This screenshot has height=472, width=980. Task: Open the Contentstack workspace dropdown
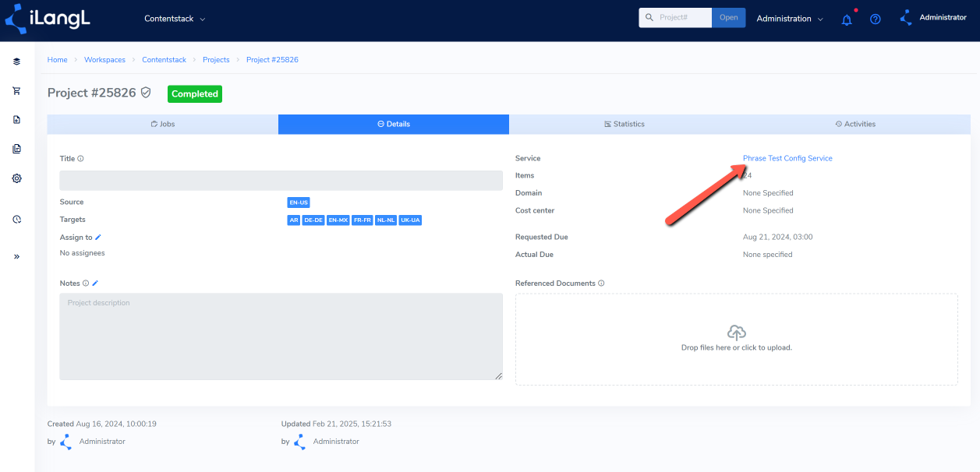[175, 19]
